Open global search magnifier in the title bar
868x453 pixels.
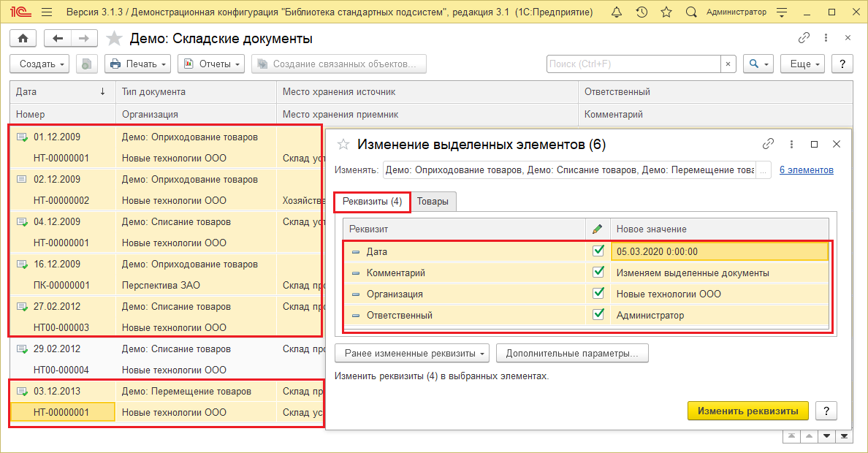[691, 12]
